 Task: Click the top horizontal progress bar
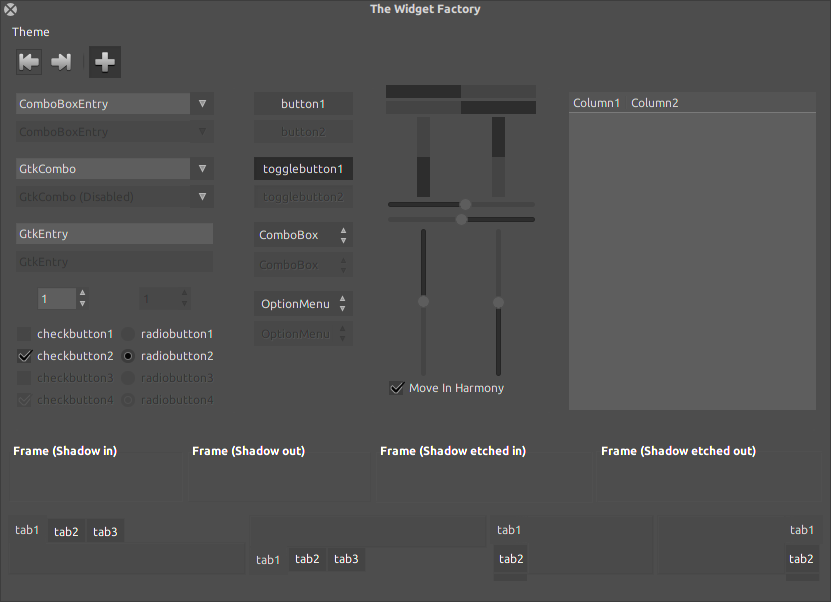(461, 91)
